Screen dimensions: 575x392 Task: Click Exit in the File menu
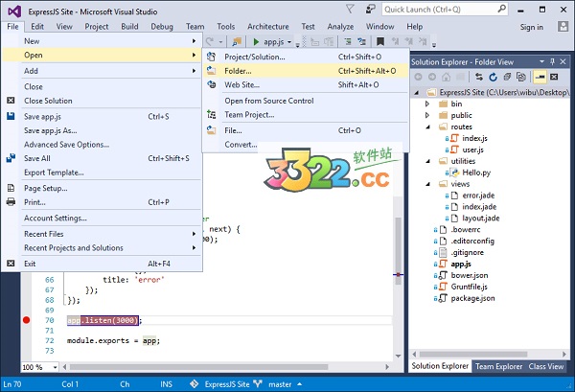[103, 264]
